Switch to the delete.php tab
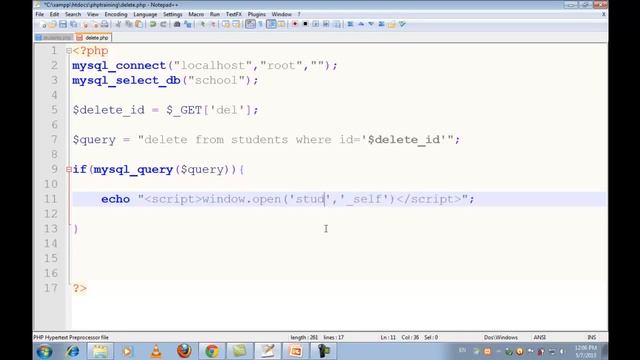640x360 pixels. [x=93, y=38]
